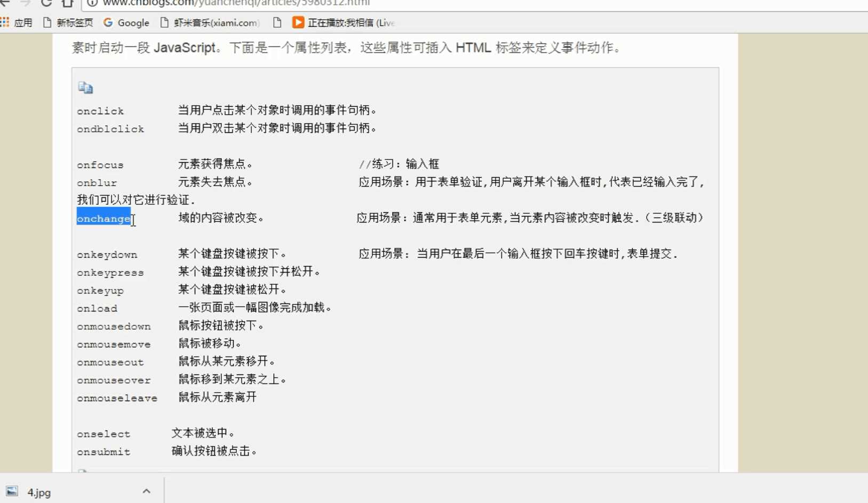This screenshot has width=868, height=503.
Task: Click the text "域的内容被改变。"
Action: [221, 218]
